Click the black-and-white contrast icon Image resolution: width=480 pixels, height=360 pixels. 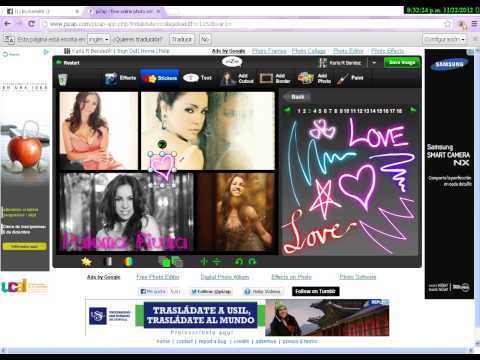[107, 262]
